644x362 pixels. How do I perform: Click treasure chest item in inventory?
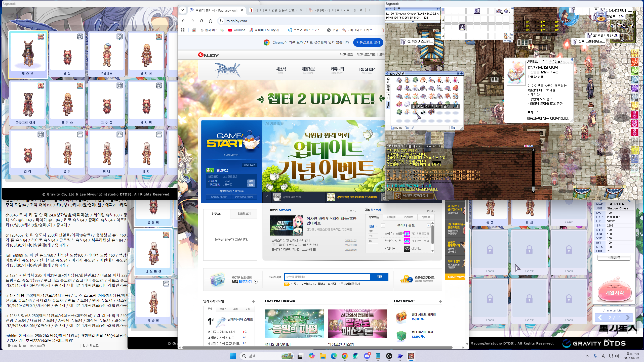pyautogui.click(x=431, y=112)
